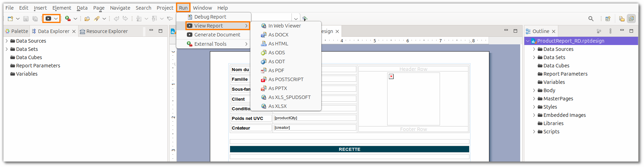Collapse ProductReport_RD.rptdesign node in Outline
This screenshot has width=644, height=167.
coord(528,41)
